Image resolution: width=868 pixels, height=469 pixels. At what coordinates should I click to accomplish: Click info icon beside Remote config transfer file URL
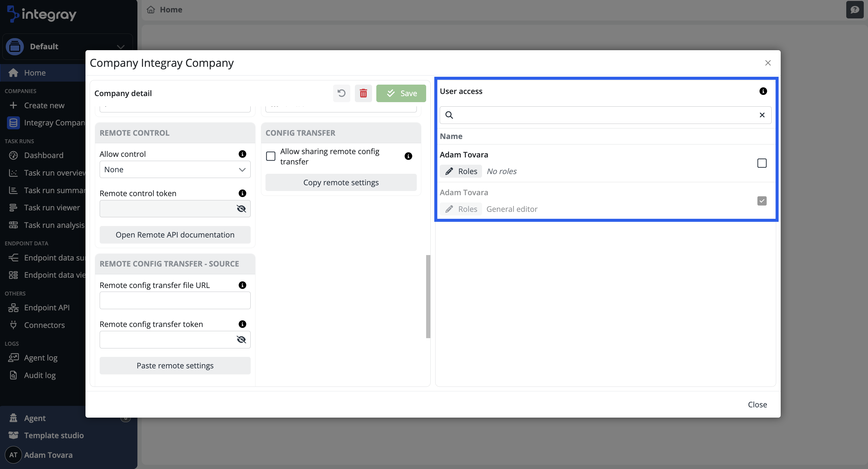point(242,285)
